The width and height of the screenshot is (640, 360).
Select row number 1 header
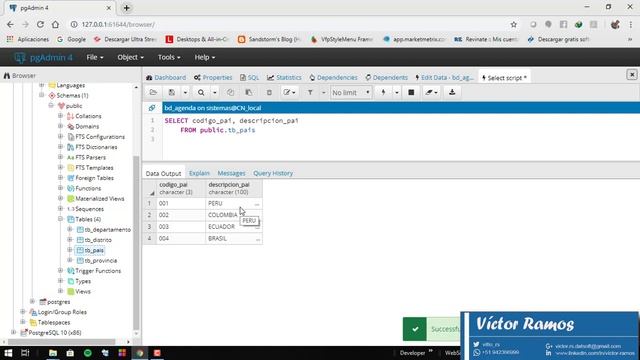(x=149, y=203)
